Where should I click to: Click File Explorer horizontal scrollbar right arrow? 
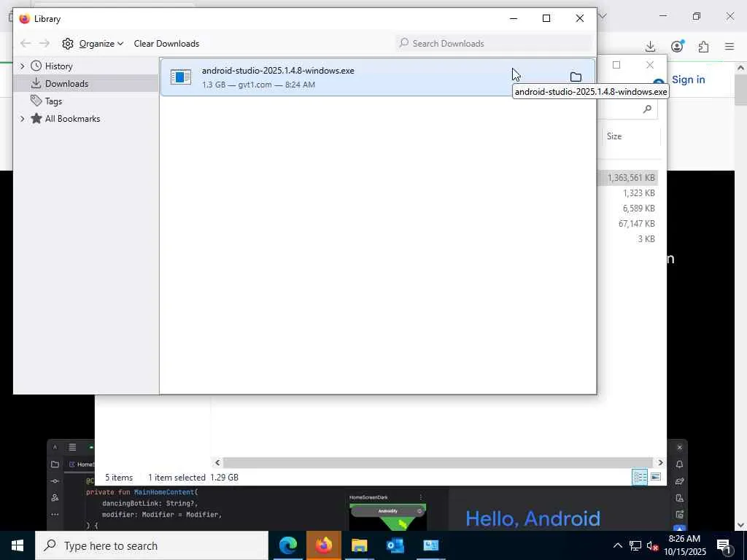660,462
